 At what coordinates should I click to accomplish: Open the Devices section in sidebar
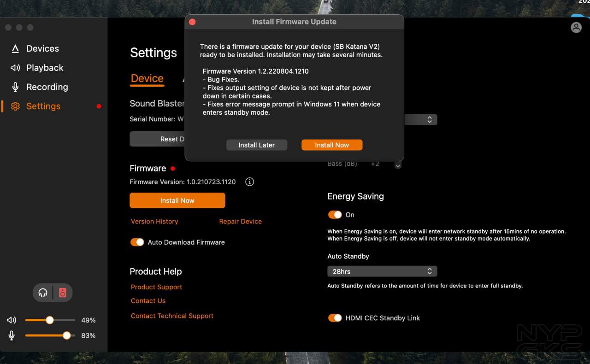coord(42,48)
